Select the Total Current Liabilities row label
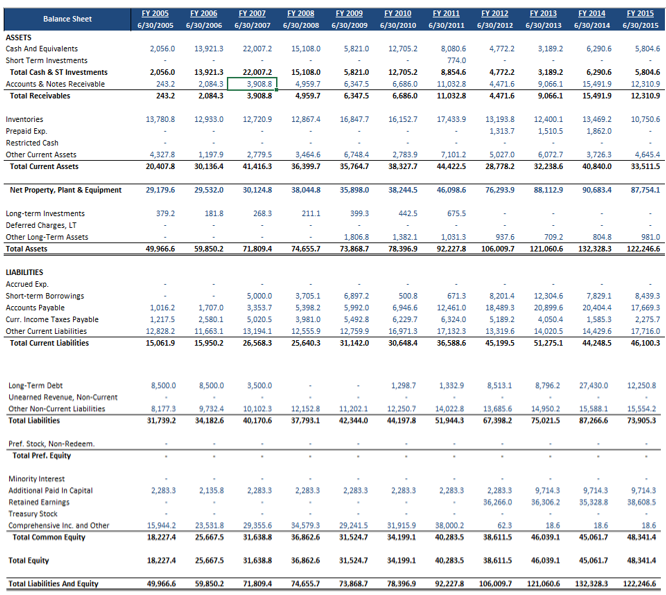 click(x=55, y=343)
